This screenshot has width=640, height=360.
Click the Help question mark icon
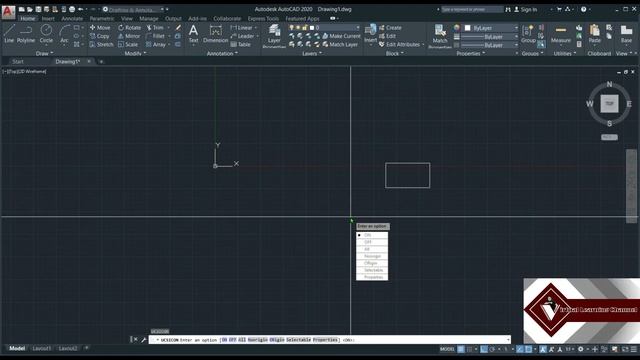pos(584,9)
